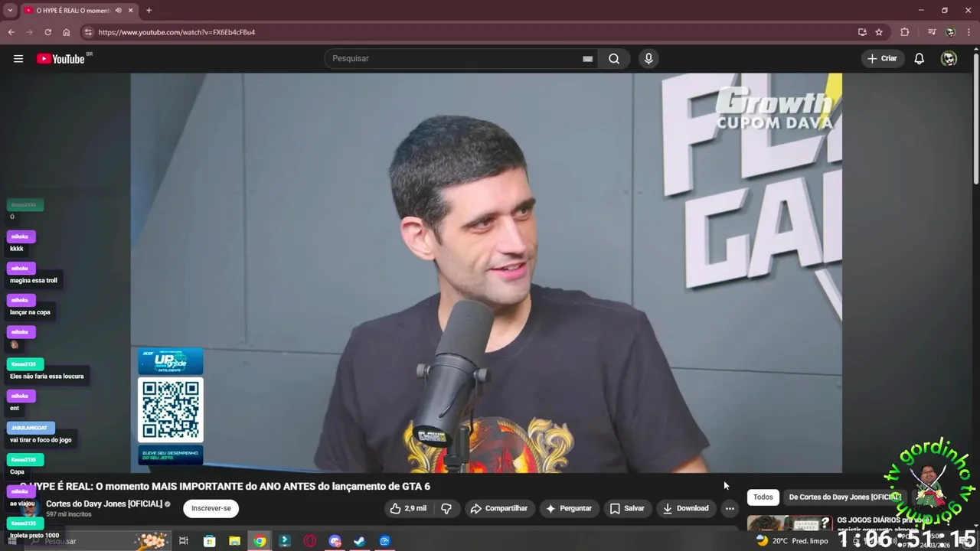
Task: Open the Perguntar AI button
Action: (x=568, y=508)
